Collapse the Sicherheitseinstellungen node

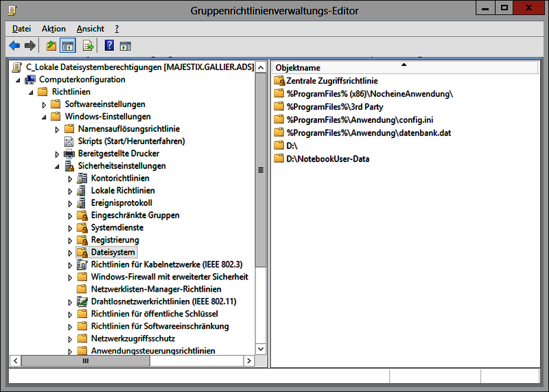click(x=57, y=166)
